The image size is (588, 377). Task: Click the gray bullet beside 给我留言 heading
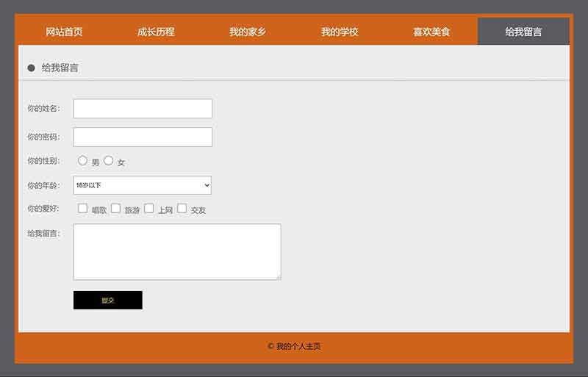(32, 68)
